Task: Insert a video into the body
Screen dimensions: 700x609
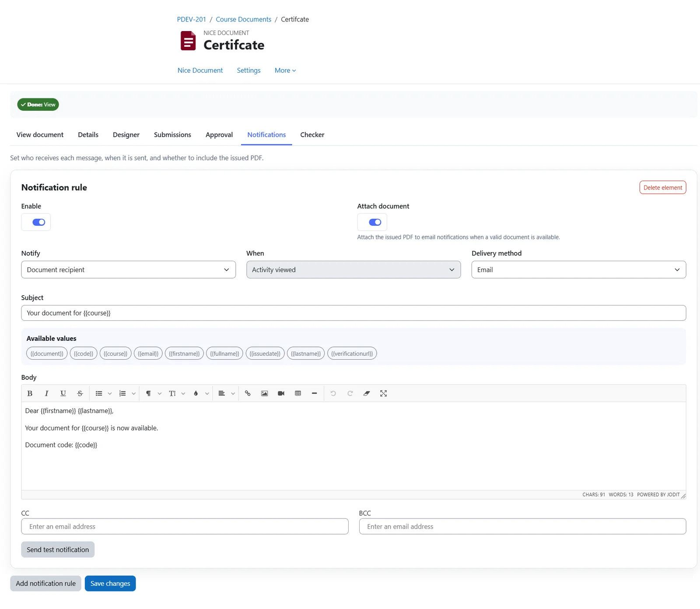Action: [x=281, y=393]
